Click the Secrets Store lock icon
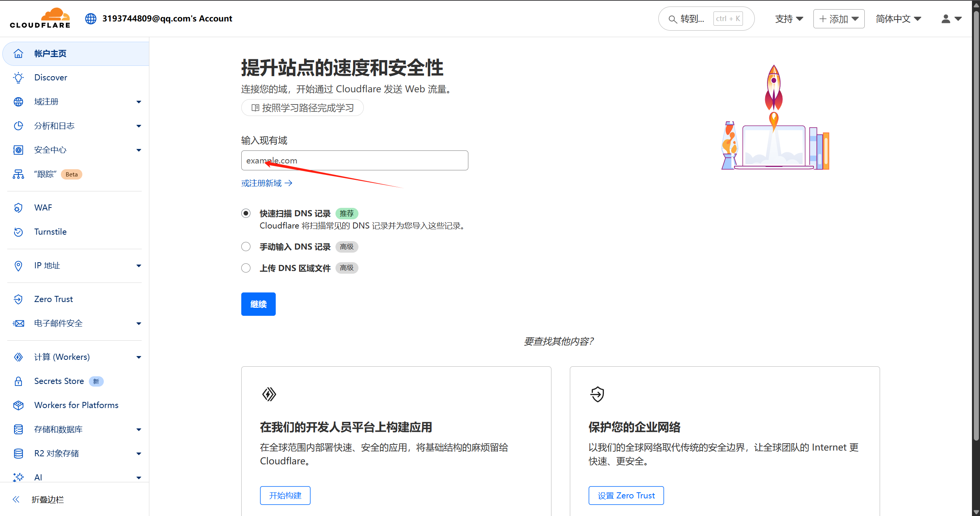Image resolution: width=980 pixels, height=516 pixels. (x=18, y=381)
